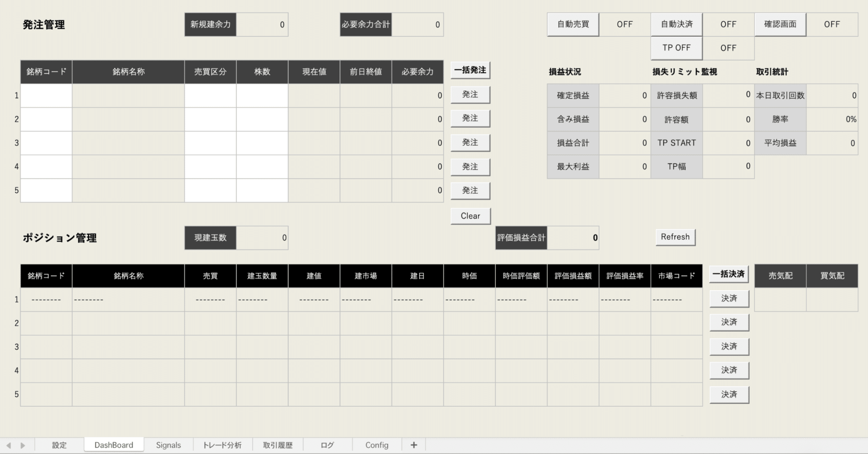Click the 発注 button for order row 1
Image resolution: width=868 pixels, height=454 pixels.
point(470,94)
